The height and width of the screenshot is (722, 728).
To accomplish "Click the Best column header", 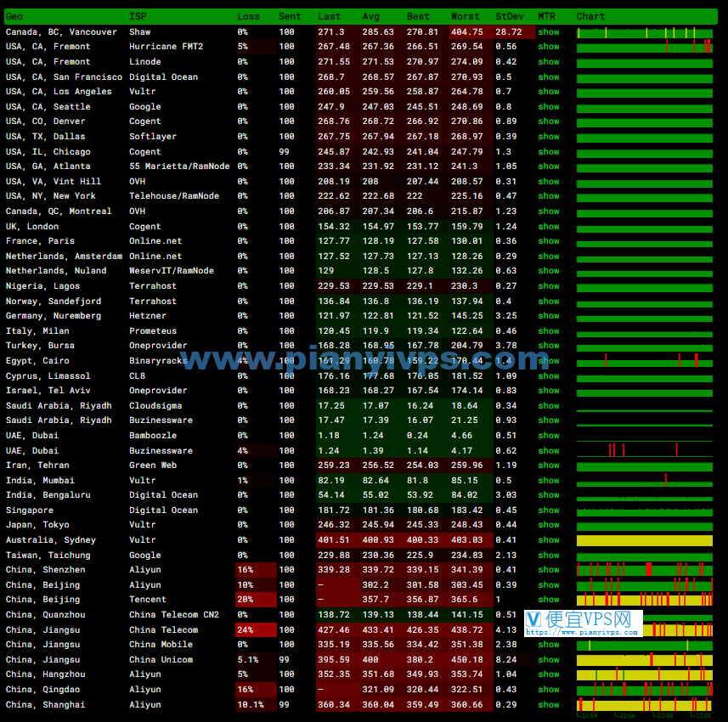I will (x=418, y=17).
